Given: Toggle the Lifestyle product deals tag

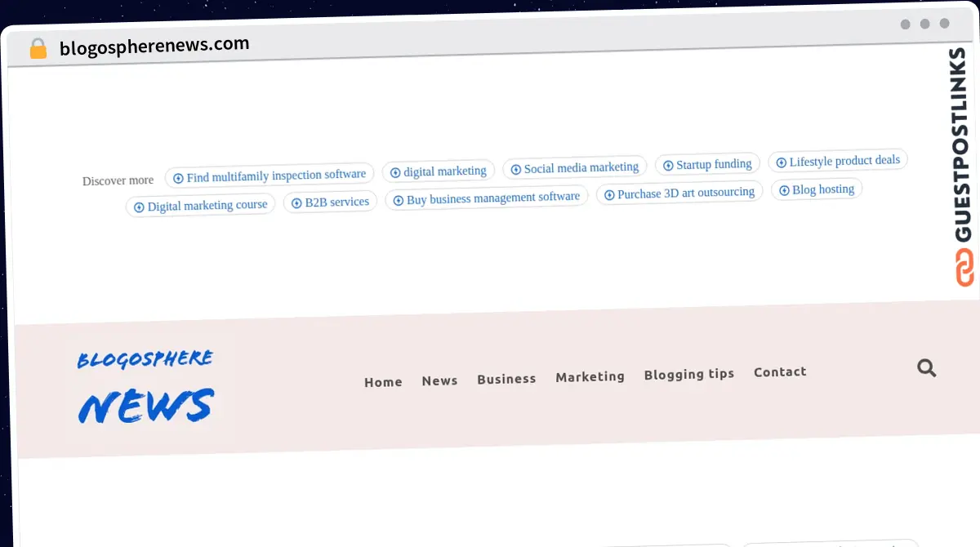Looking at the screenshot, I should pos(838,160).
